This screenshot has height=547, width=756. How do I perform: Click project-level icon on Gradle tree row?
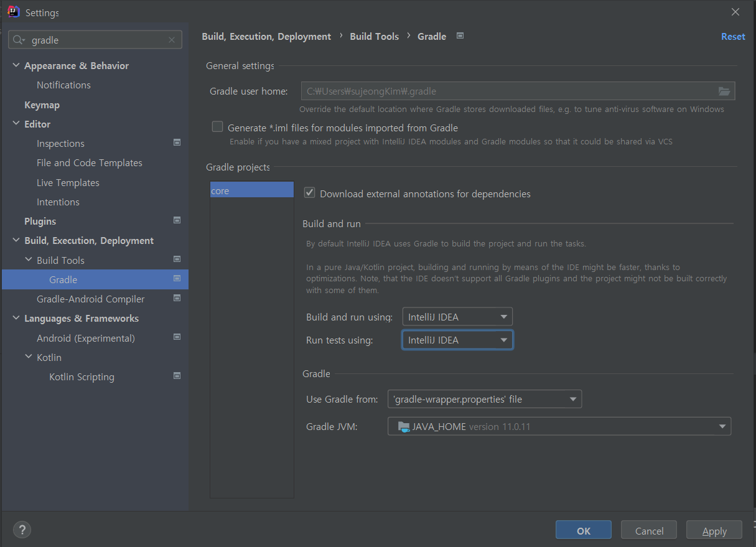tap(177, 279)
